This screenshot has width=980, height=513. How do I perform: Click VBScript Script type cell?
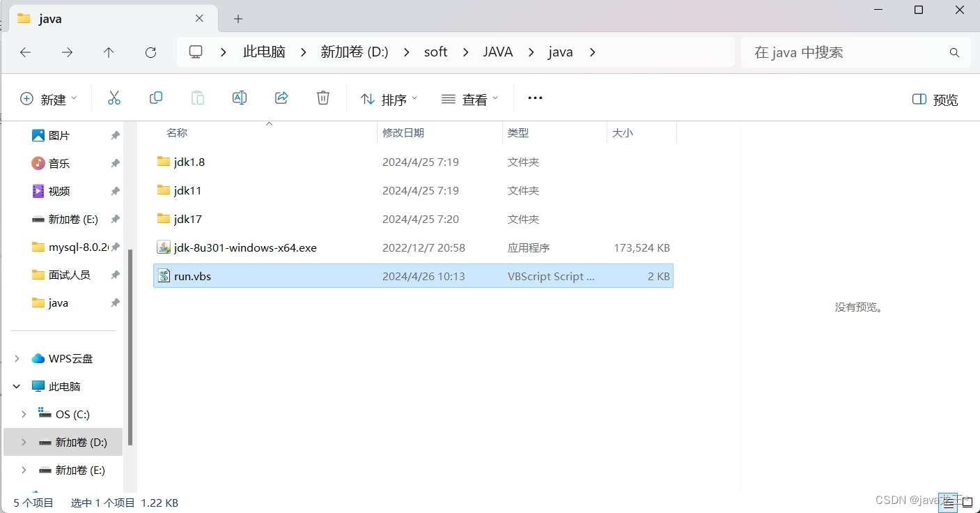pyautogui.click(x=551, y=276)
